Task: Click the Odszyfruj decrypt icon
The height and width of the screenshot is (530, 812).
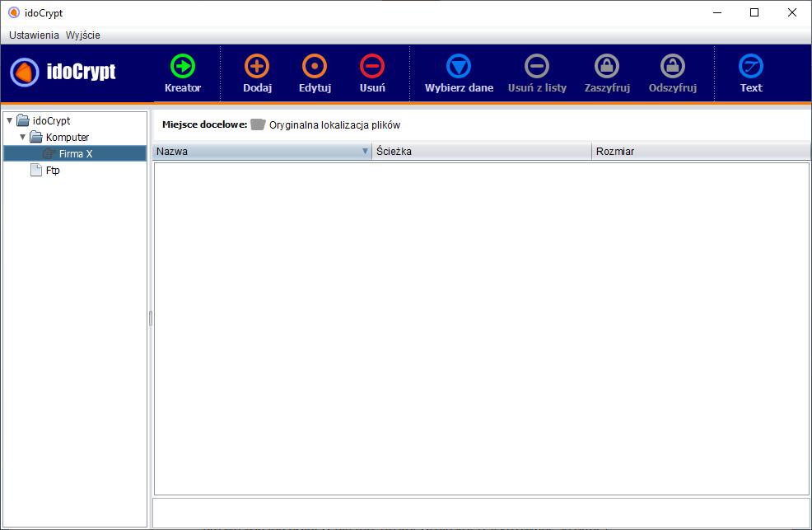Action: click(672, 66)
